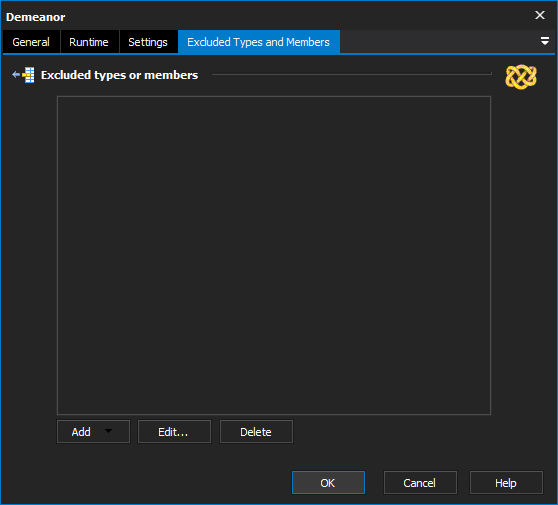Open Help for this dialog
Screen dimensions: 558x505
(x=506, y=483)
